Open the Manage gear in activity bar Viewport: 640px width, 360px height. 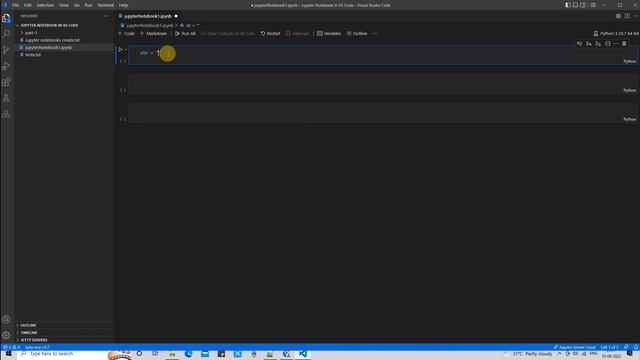6,336
